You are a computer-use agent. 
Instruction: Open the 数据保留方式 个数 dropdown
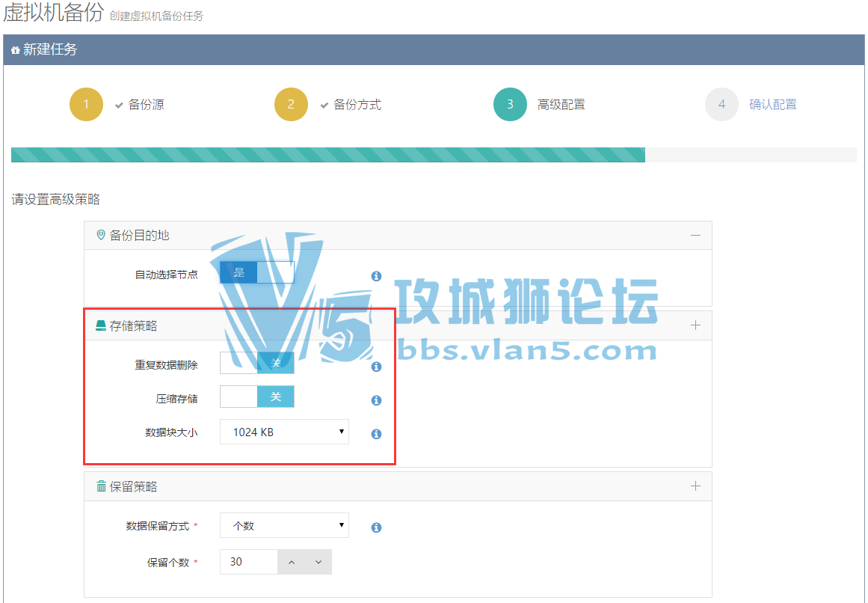(285, 525)
